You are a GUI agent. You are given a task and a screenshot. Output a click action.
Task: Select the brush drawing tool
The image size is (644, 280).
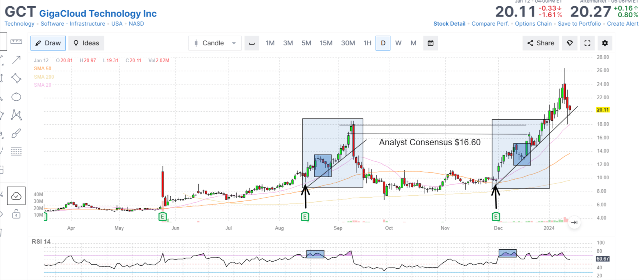16,133
